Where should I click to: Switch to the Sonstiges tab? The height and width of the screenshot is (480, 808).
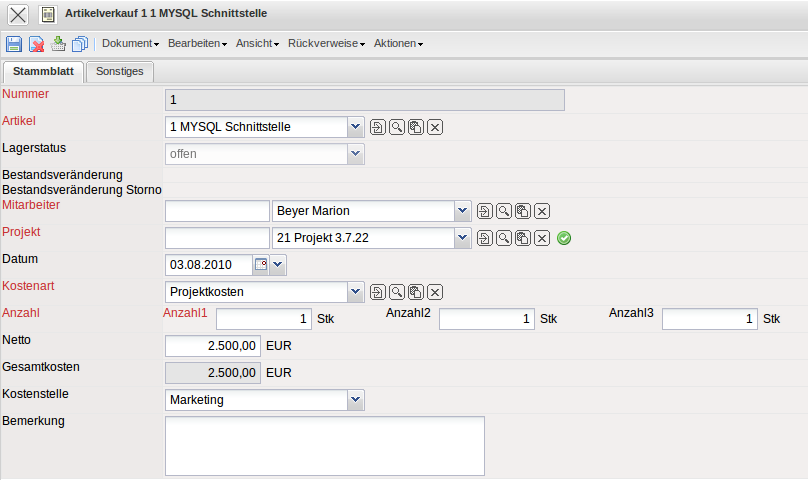pos(120,71)
